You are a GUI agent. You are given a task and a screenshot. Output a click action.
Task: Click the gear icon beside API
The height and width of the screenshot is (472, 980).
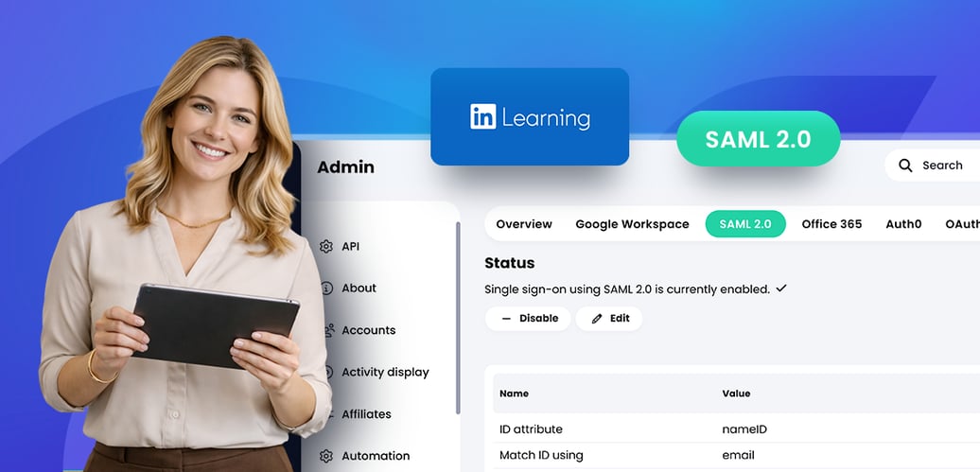(326, 246)
